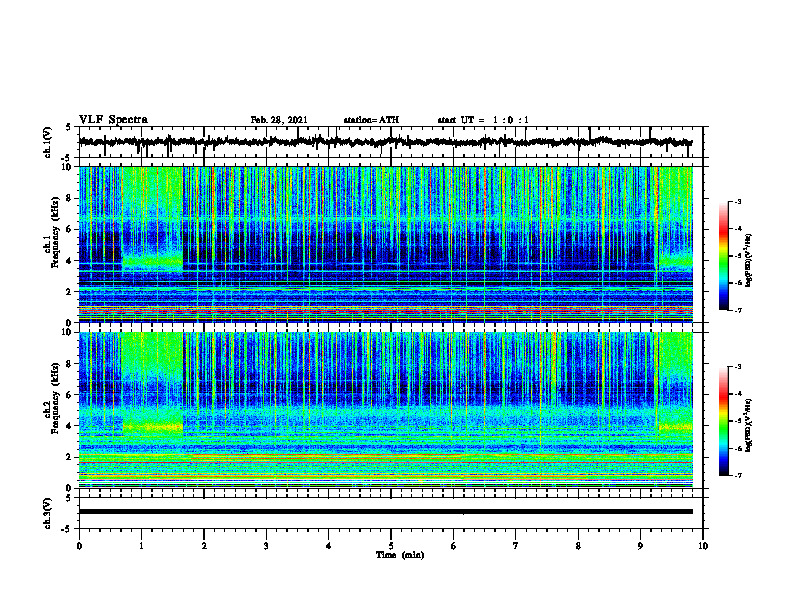Click the "start UT = 1 : 0 : 1" text
This screenshot has width=792, height=612.
483,120
